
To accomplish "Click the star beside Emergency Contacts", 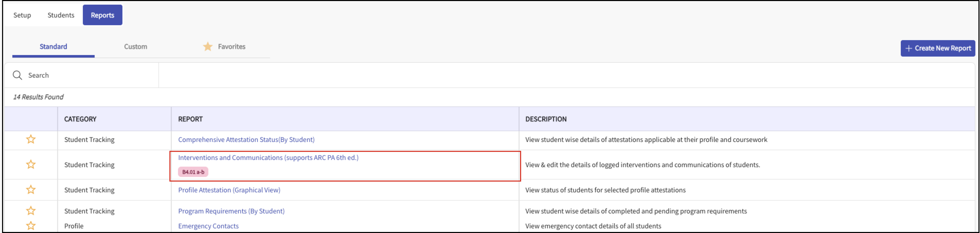I will click(31, 226).
